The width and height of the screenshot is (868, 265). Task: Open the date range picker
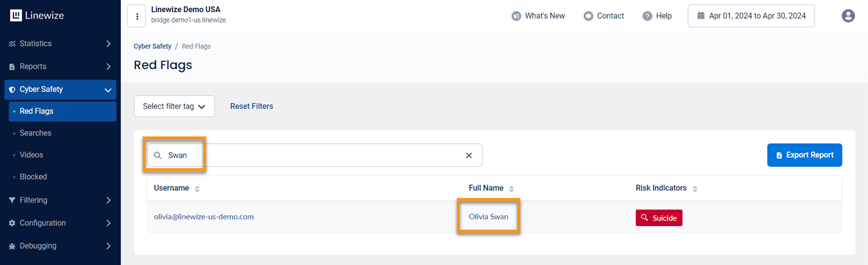751,16
